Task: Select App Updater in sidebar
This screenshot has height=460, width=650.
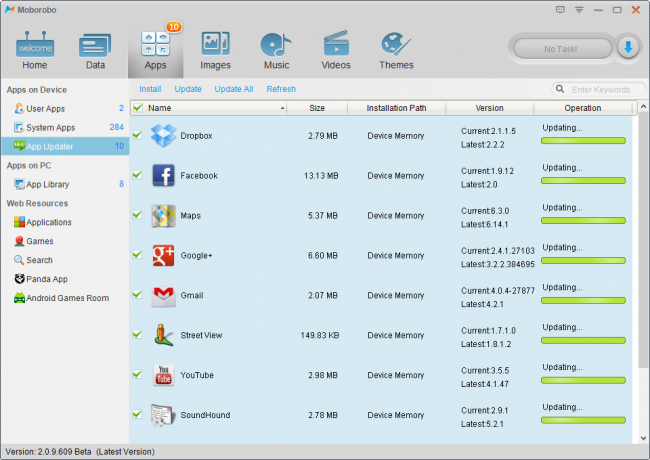Action: tap(65, 146)
